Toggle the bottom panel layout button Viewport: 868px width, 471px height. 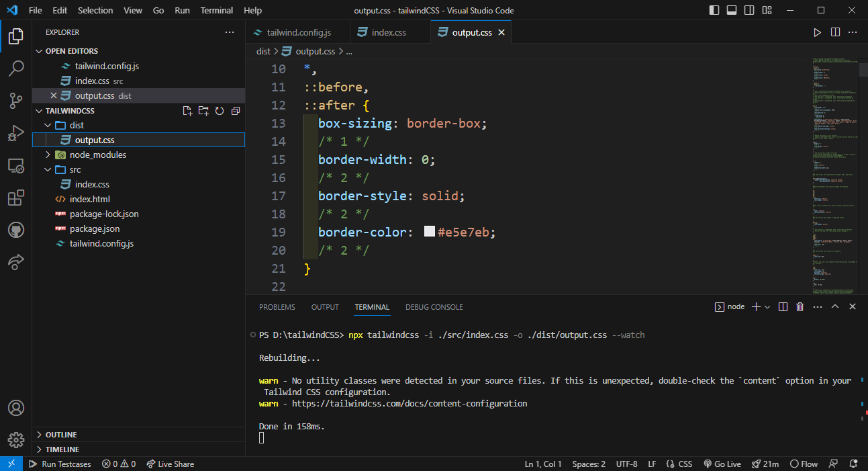731,10
